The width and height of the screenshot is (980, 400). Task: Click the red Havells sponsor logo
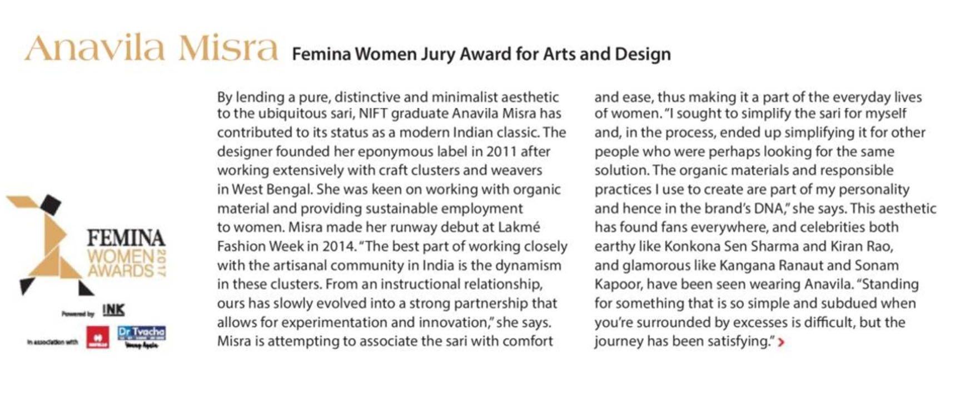(98, 338)
